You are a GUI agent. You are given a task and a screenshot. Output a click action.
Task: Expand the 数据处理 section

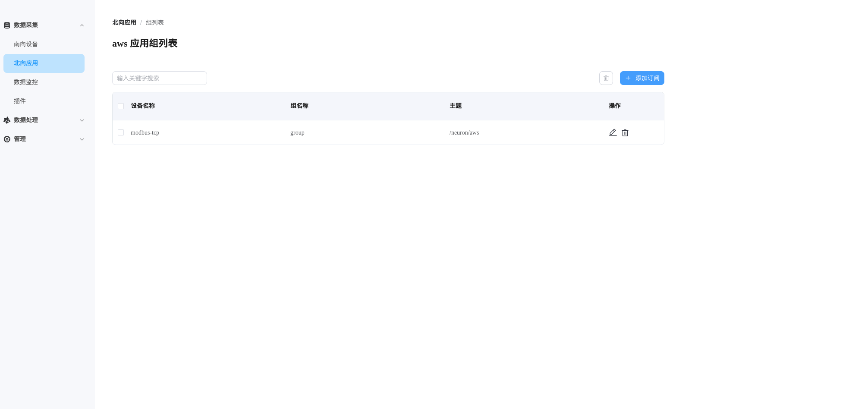tap(82, 120)
